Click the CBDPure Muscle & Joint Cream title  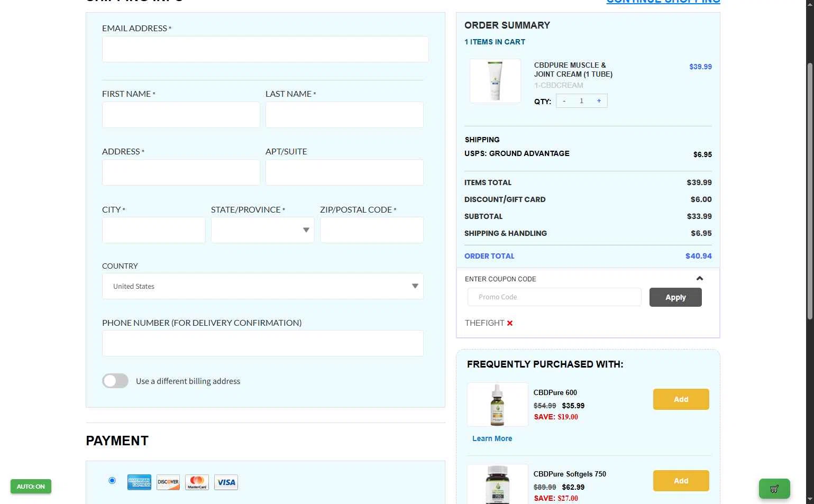pyautogui.click(x=573, y=70)
